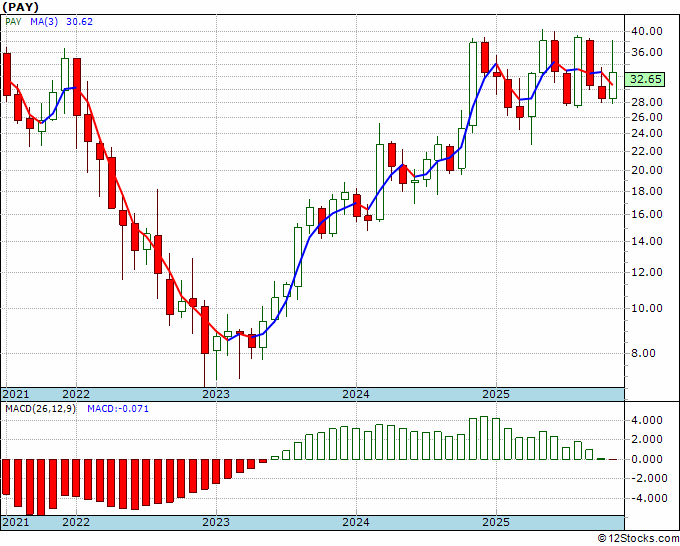Click 2023 on the price chart timeline

coord(216,394)
